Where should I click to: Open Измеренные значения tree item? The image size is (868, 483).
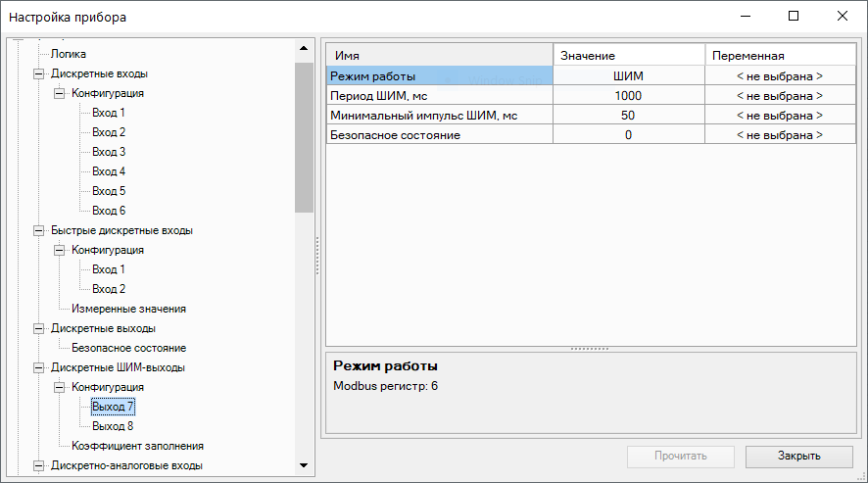coord(128,309)
